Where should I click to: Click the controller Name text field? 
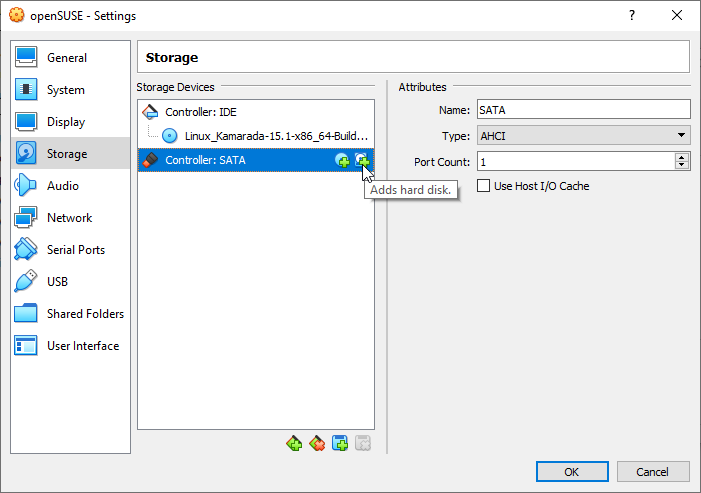pyautogui.click(x=583, y=109)
